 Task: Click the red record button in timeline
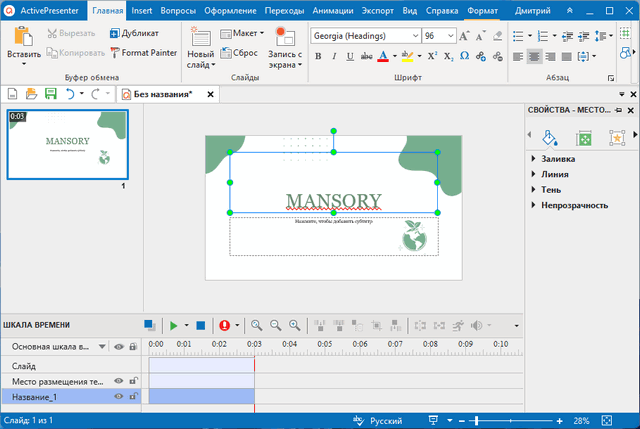[x=224, y=325]
